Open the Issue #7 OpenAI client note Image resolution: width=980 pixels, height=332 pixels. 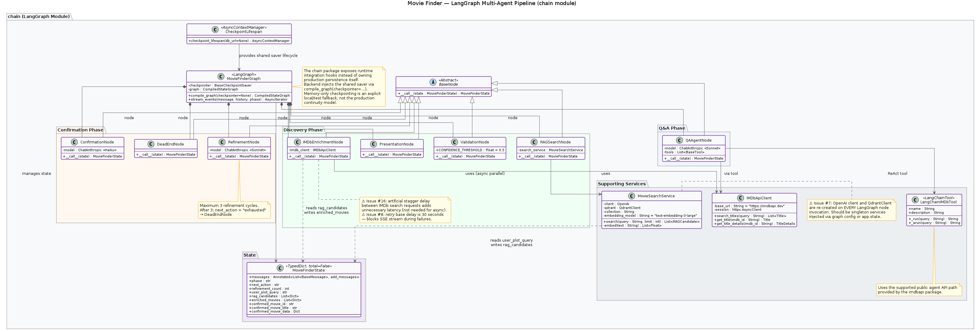[x=851, y=210]
